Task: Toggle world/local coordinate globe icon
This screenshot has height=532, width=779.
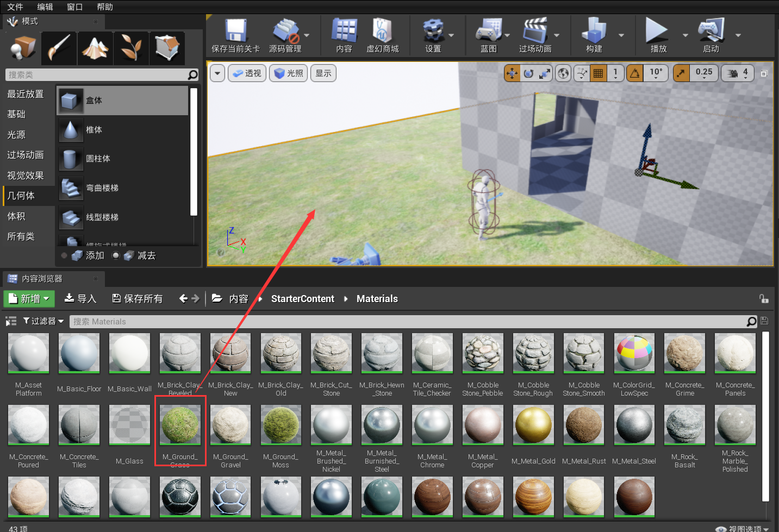Action: click(564, 73)
